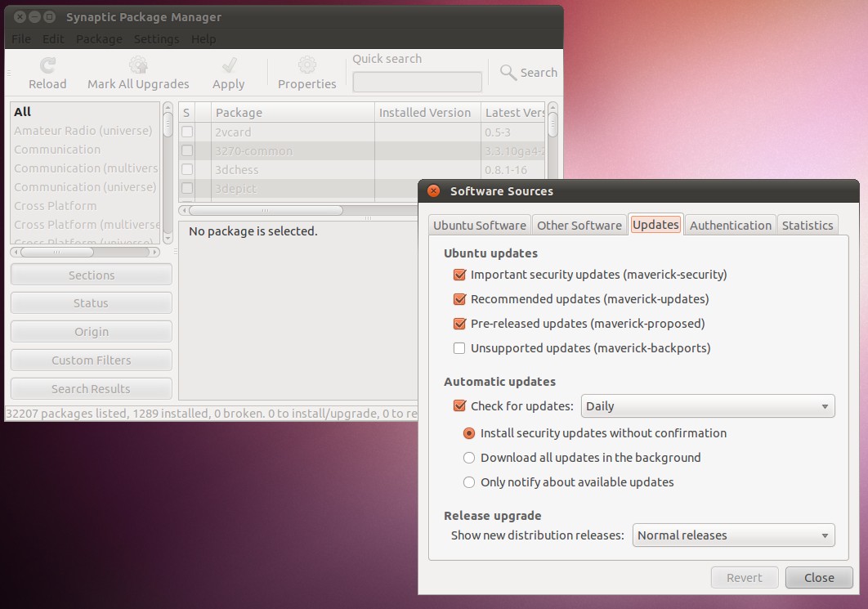
Task: Select Only notify about available updates
Action: (469, 482)
